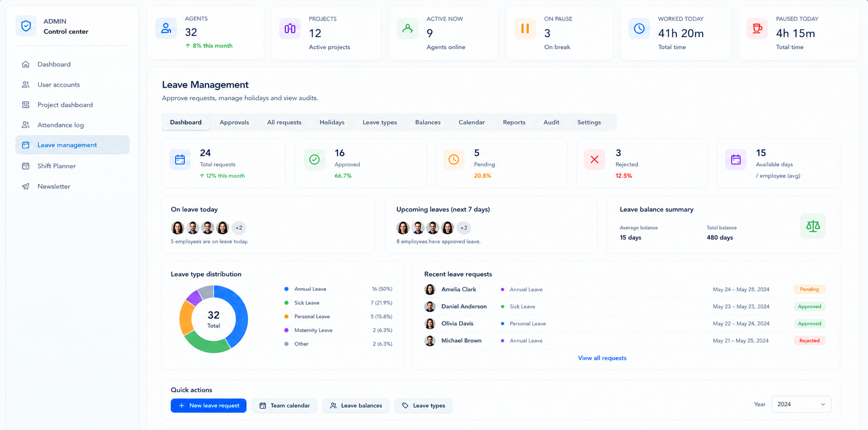The height and width of the screenshot is (430, 868).
Task: Click the Project dashboard grid icon
Action: click(26, 105)
